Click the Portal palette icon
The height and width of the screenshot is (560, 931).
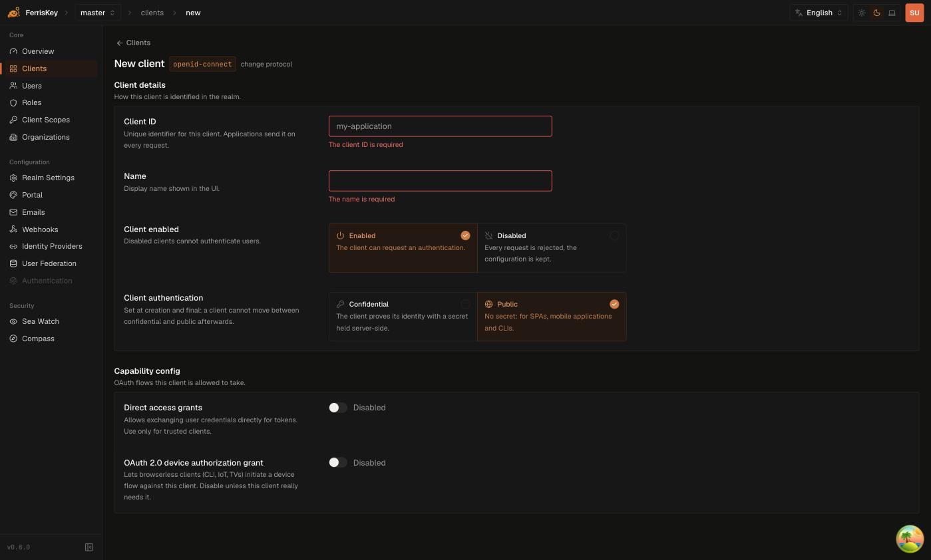coord(13,195)
